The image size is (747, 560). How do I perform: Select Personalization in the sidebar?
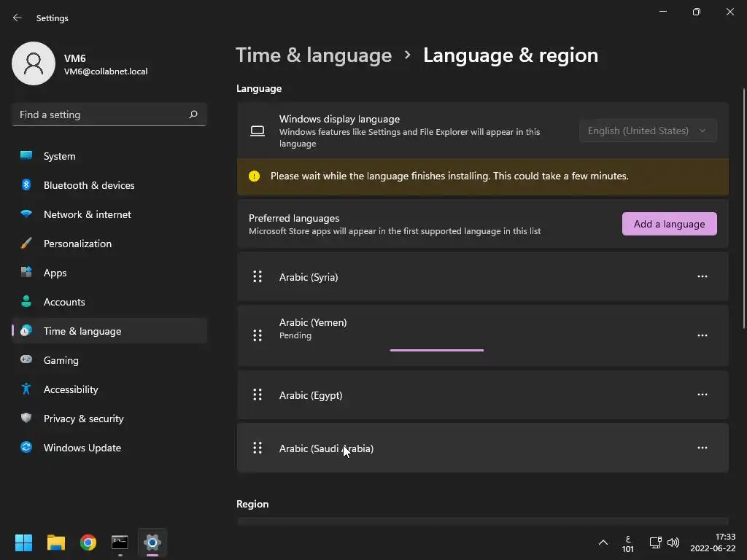tap(77, 244)
